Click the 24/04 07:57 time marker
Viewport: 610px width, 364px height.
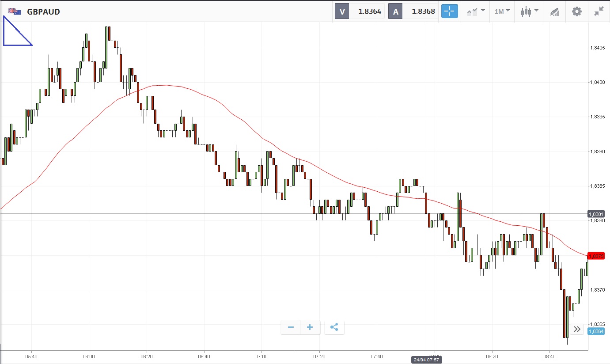[425, 360]
